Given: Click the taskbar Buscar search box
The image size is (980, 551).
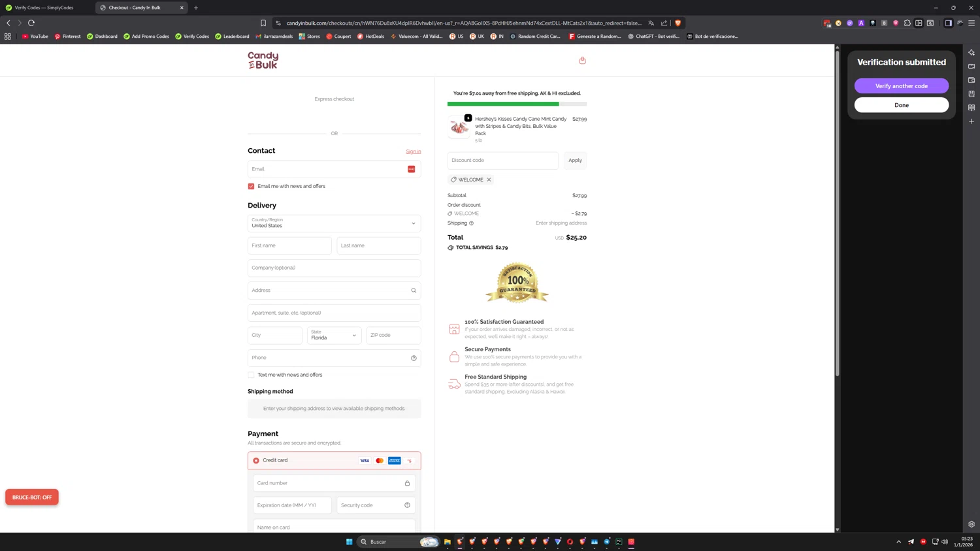Looking at the screenshot, I should point(399,542).
